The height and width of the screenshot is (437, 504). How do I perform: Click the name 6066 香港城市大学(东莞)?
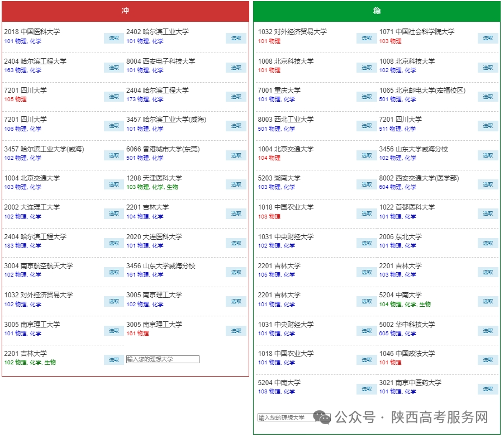(163, 149)
